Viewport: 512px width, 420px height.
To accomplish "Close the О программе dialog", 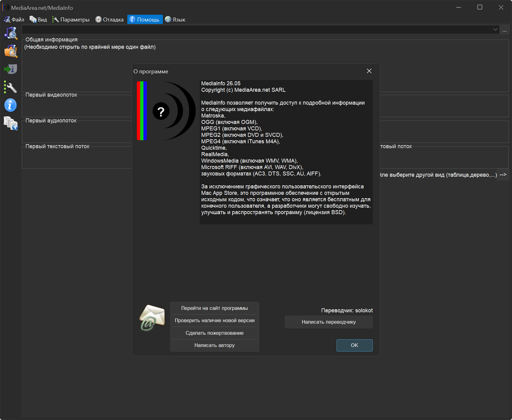I will 369,71.
